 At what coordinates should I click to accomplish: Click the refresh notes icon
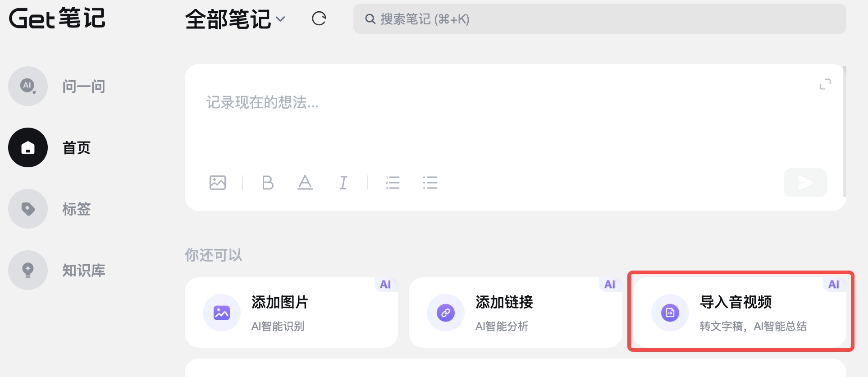click(319, 19)
